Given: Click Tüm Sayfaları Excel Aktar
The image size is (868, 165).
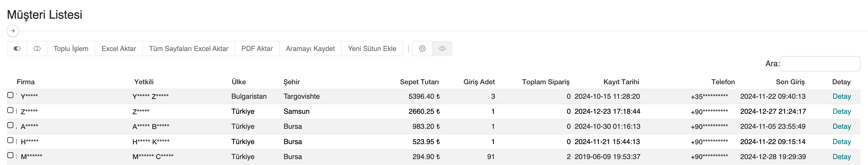Looking at the screenshot, I should [x=188, y=49].
